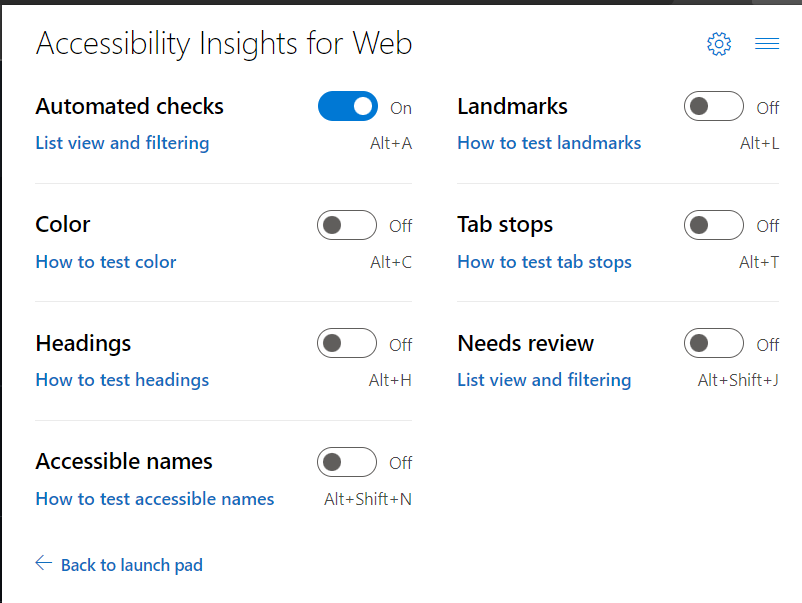Turn on the Headings test toggle

coord(346,343)
